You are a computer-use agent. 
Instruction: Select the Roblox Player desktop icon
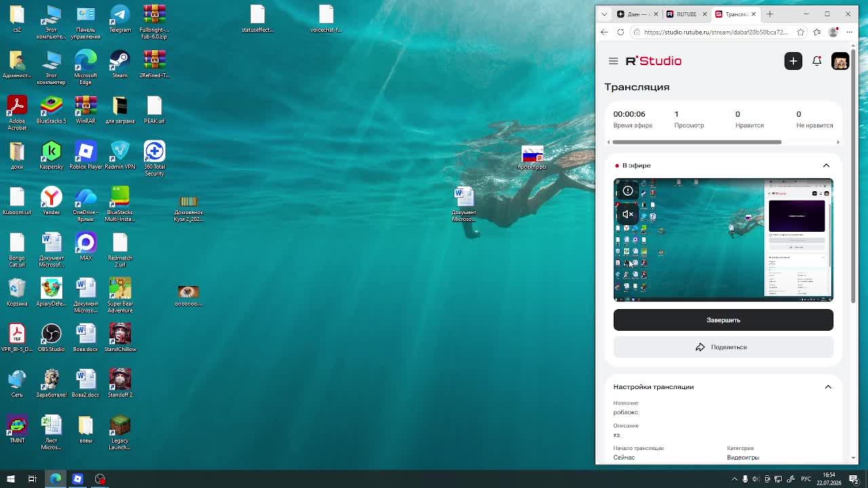(x=85, y=156)
